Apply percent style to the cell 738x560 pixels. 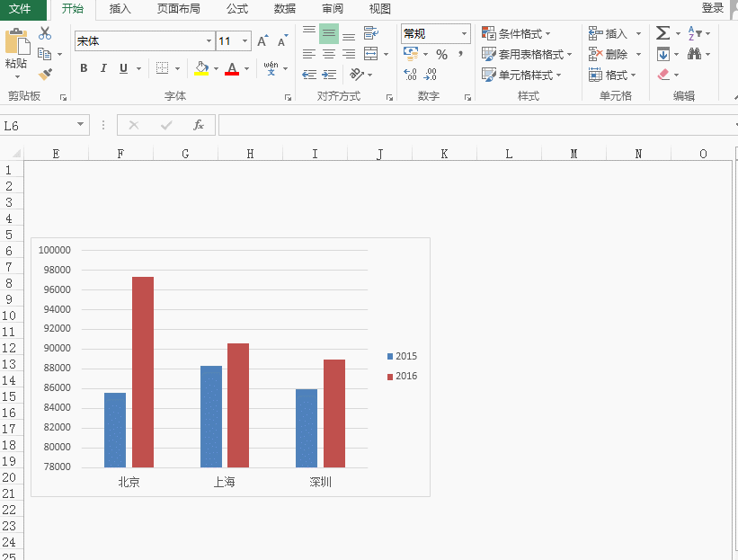pos(441,55)
